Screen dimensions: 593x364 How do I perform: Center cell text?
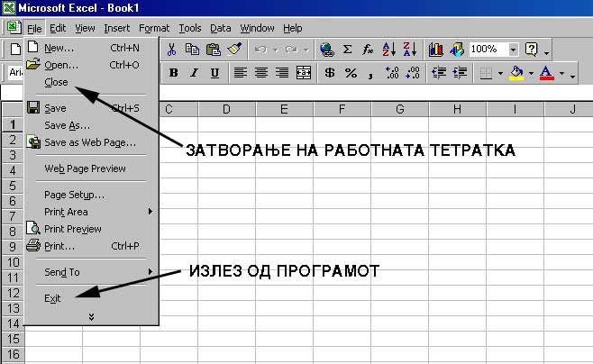[x=261, y=73]
